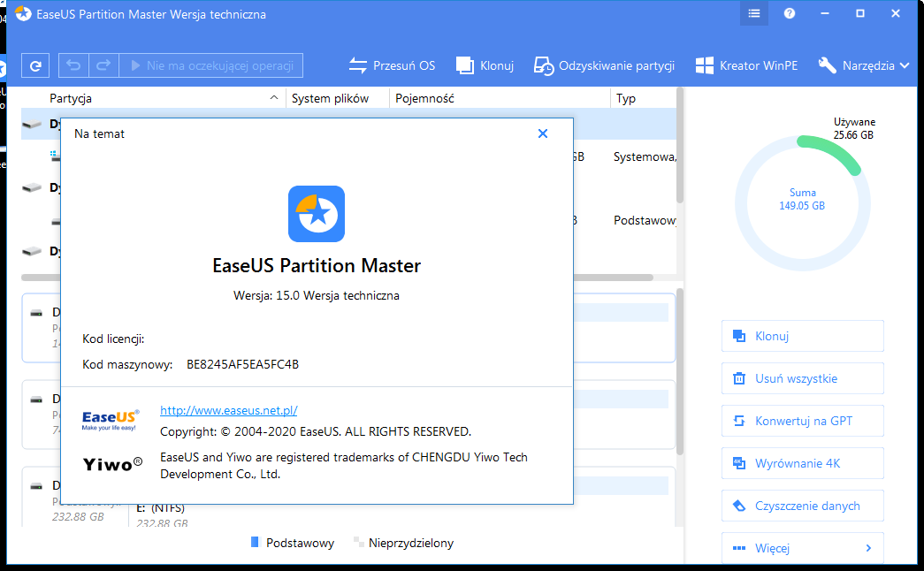Image resolution: width=924 pixels, height=571 pixels.
Task: Select the E: (NTFS) partition block
Action: pyautogui.click(x=162, y=514)
